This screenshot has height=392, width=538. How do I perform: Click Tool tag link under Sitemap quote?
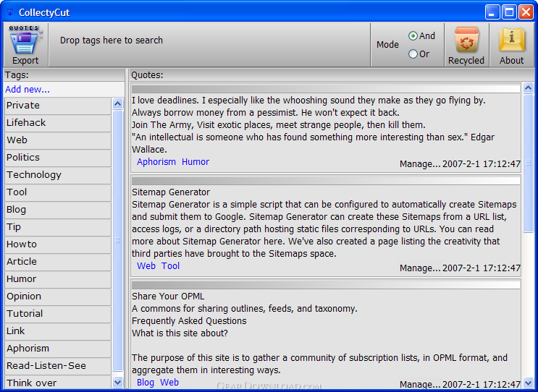[171, 266]
